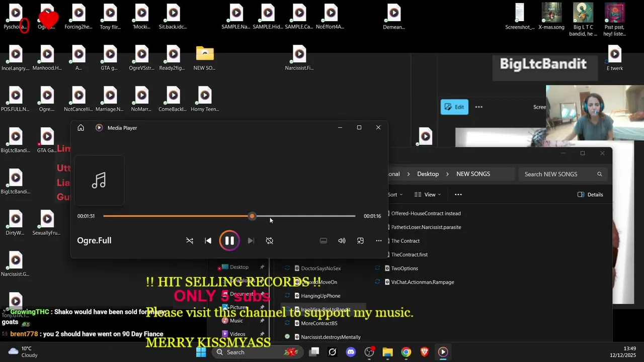
Task: Open the Sort dropdown in File Explorer
Action: click(395, 195)
